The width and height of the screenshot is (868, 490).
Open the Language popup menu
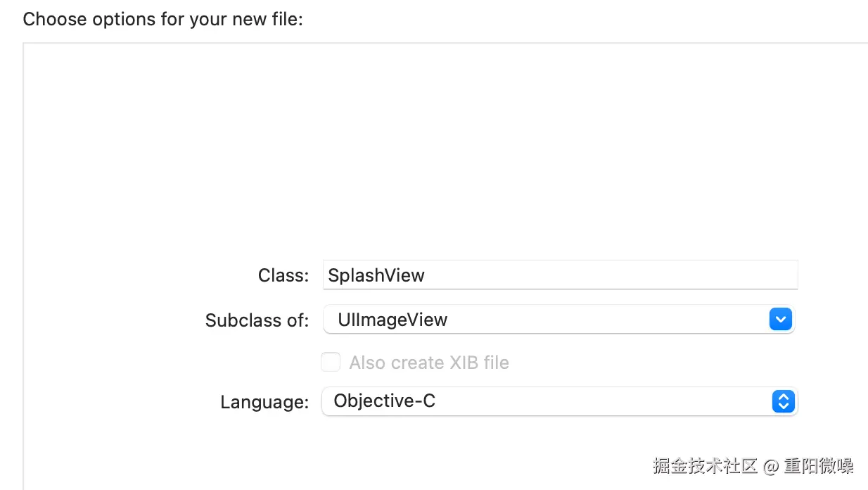point(549,401)
